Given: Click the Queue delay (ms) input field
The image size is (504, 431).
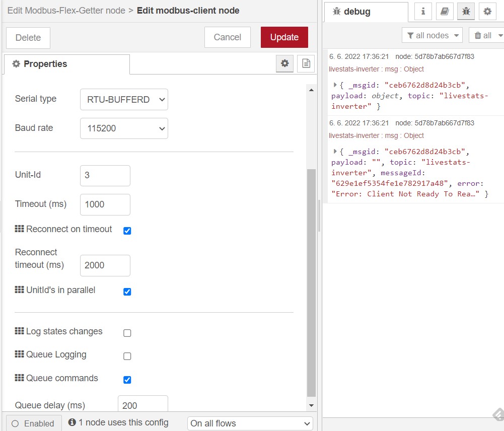Looking at the screenshot, I should pyautogui.click(x=142, y=404).
